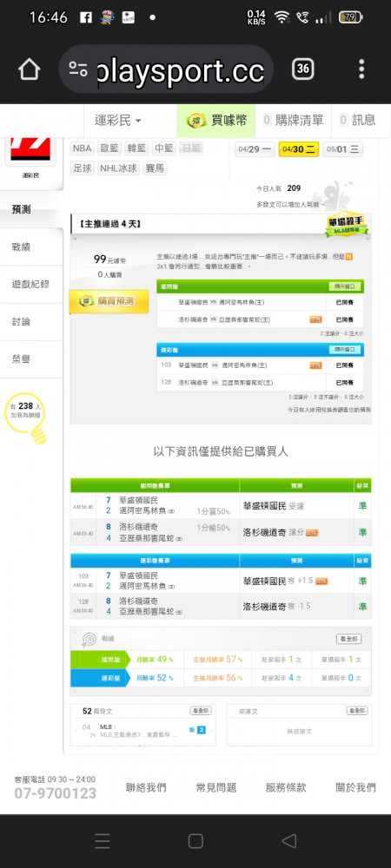
Task: Tap 今日人氣 209 popularity text
Action: point(278,188)
